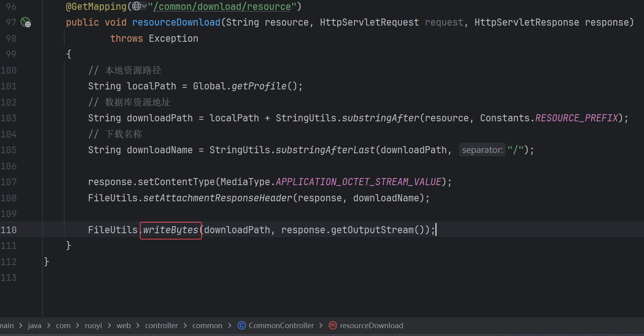Open the 'ruoyi' package breadcrumb
644x336 pixels.
click(93, 326)
